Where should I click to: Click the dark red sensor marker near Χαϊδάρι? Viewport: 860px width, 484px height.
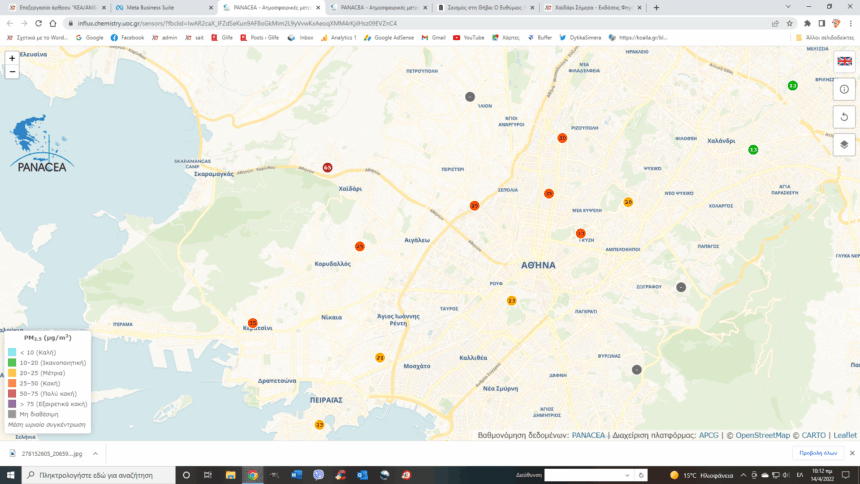point(328,167)
